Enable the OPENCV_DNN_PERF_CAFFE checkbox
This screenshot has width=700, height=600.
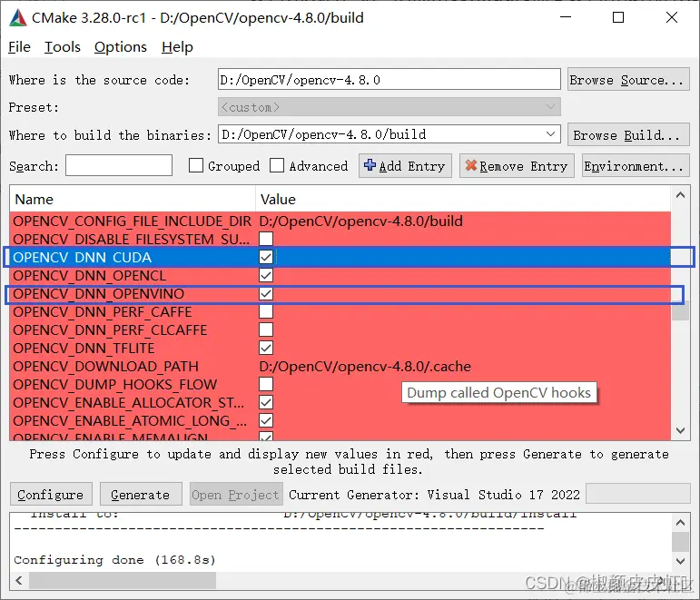[266, 311]
